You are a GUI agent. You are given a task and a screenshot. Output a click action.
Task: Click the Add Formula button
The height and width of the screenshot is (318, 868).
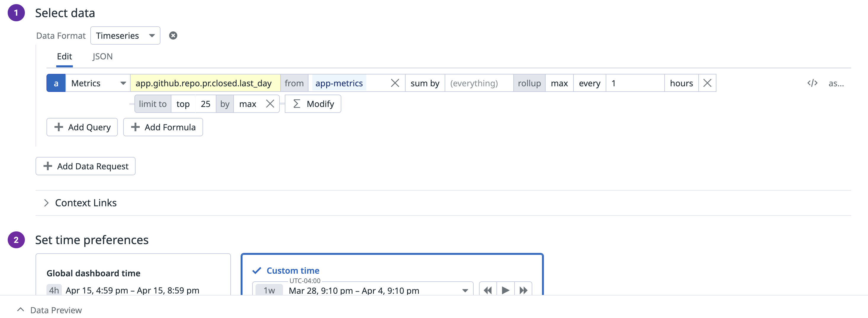tap(163, 127)
